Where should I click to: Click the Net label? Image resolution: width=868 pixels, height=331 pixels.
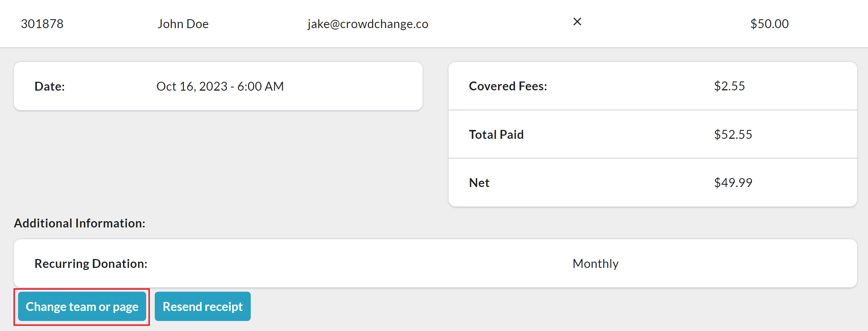click(x=479, y=182)
